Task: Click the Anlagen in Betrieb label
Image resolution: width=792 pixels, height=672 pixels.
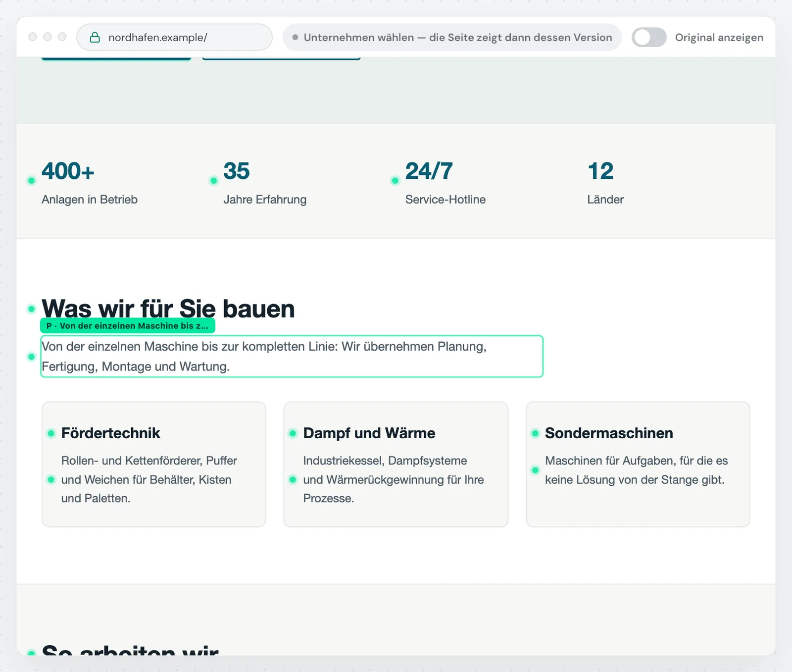Action: [x=90, y=200]
